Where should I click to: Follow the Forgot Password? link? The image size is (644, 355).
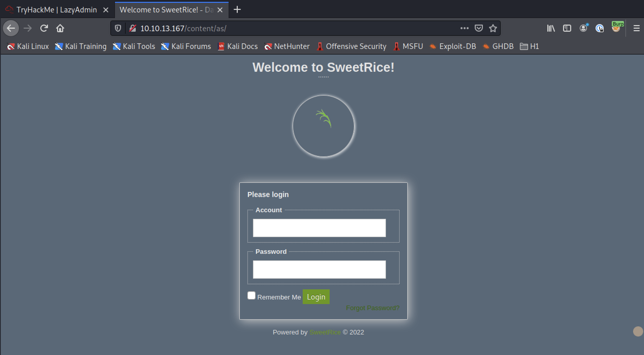coord(372,308)
